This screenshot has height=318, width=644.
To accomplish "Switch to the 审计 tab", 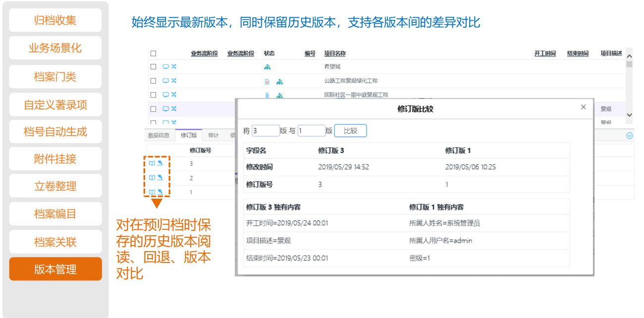I will click(214, 135).
